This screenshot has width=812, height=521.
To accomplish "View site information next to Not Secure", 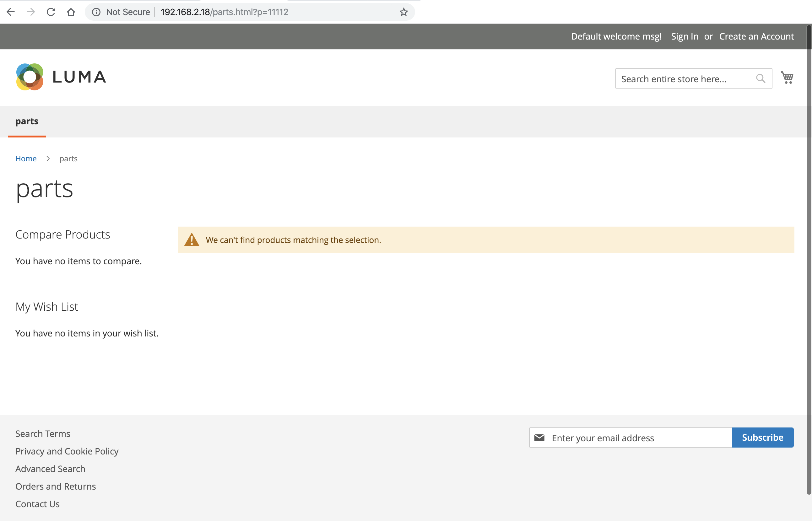I will click(x=96, y=12).
